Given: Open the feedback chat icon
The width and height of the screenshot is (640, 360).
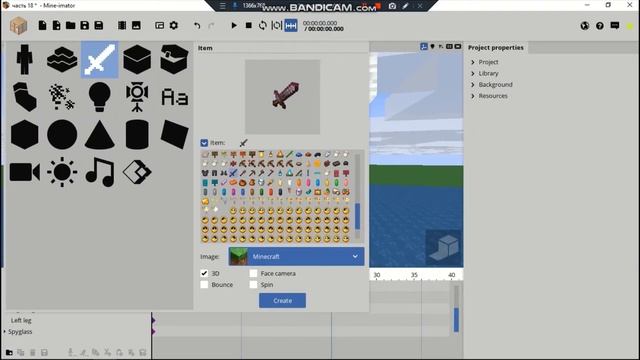Looking at the screenshot, I should 615,26.
